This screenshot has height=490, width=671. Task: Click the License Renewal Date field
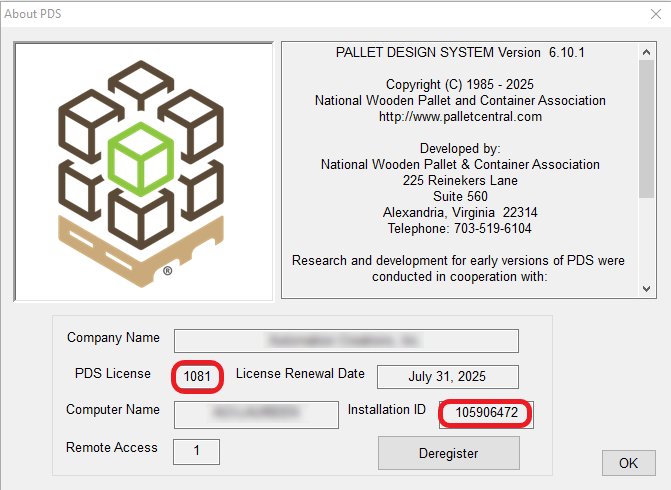[448, 377]
